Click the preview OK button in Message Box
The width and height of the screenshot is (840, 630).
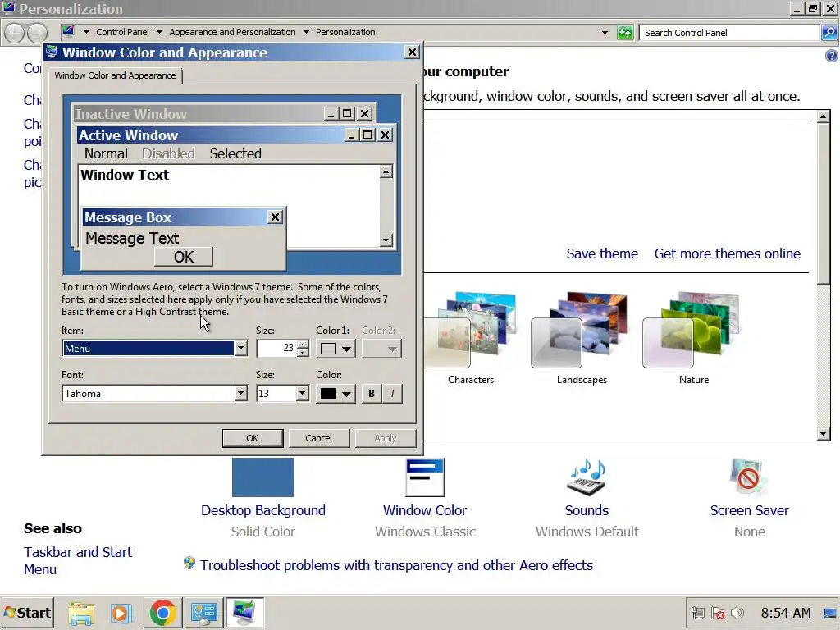click(184, 257)
